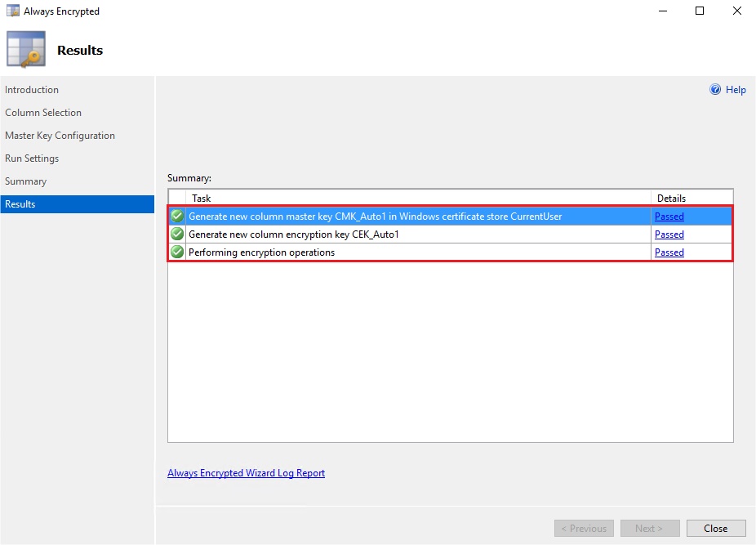Close the window with the X button

736,11
